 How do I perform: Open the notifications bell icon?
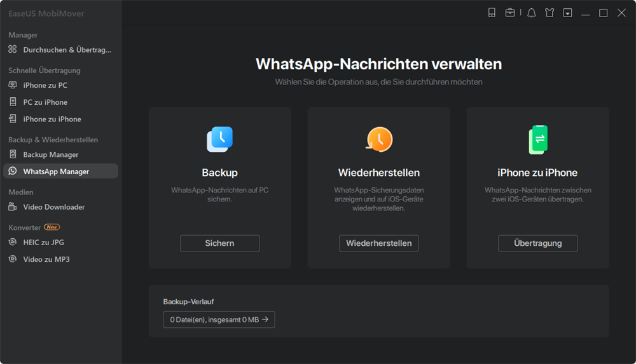(x=531, y=13)
